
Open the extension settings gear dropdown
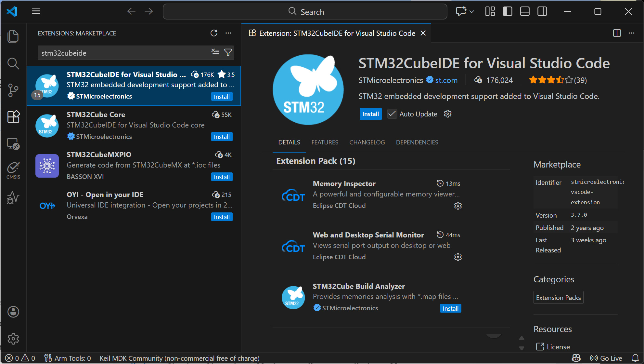[x=448, y=114]
